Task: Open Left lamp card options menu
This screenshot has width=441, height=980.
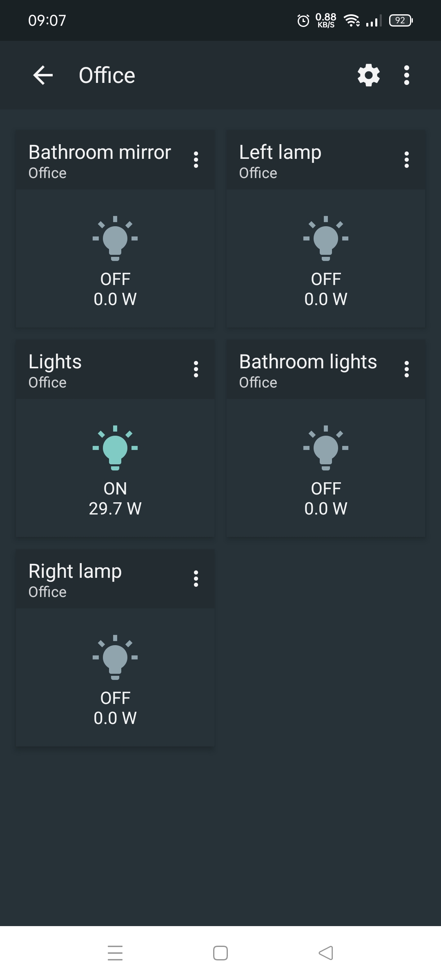Action: [406, 160]
